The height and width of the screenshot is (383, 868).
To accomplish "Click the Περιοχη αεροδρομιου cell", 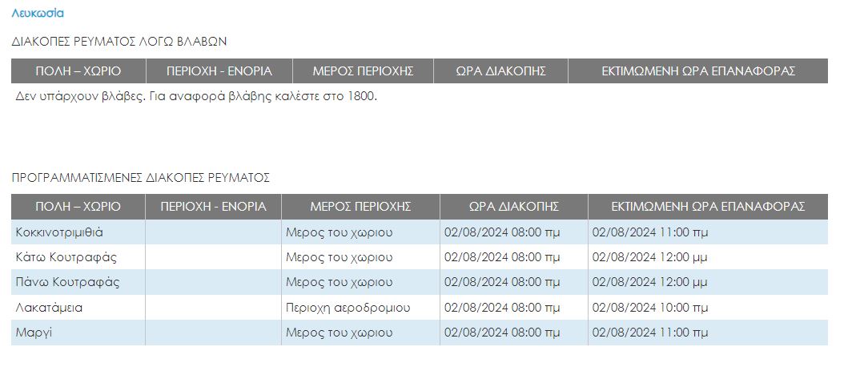I will coord(360,307).
